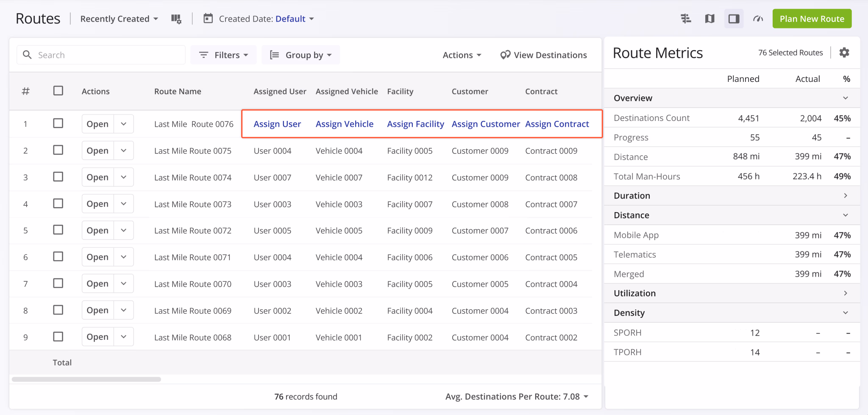Open the map view icon in the header

point(710,18)
